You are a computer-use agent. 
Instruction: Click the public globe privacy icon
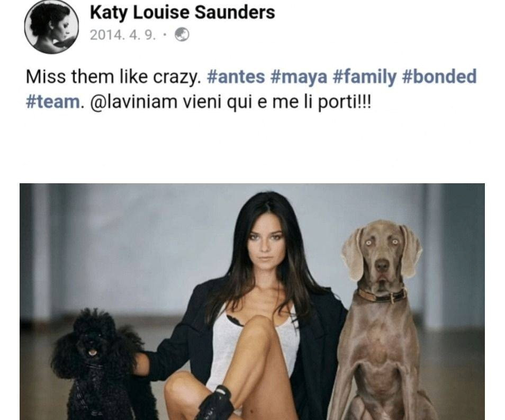182,35
